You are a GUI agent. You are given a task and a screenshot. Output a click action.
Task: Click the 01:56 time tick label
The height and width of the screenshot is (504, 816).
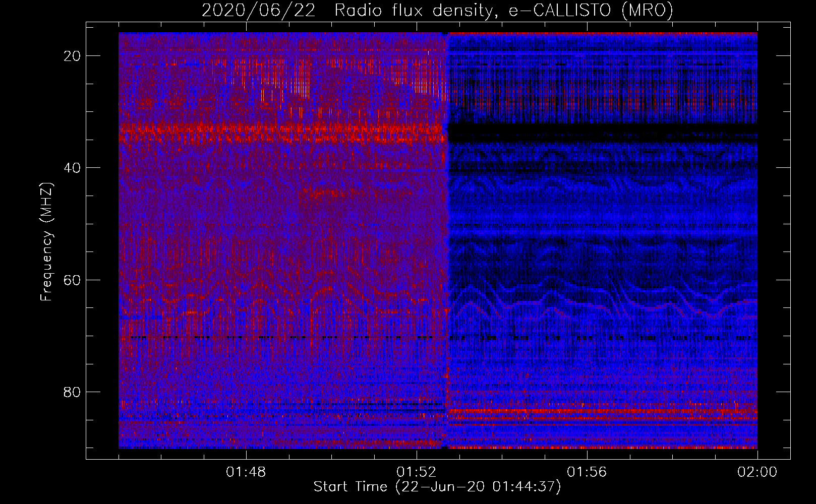point(587,472)
